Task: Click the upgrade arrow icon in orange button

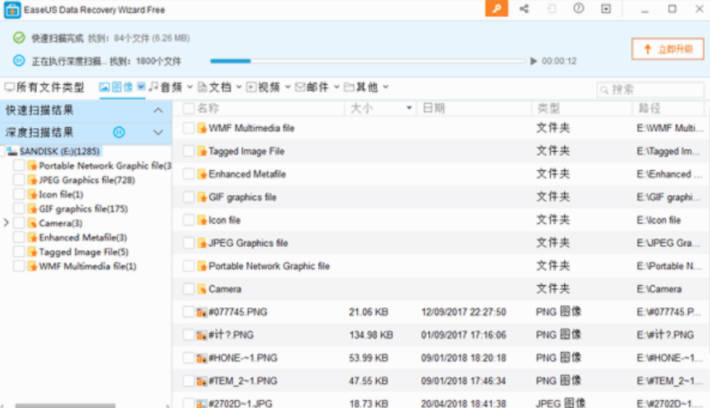Action: 648,49
